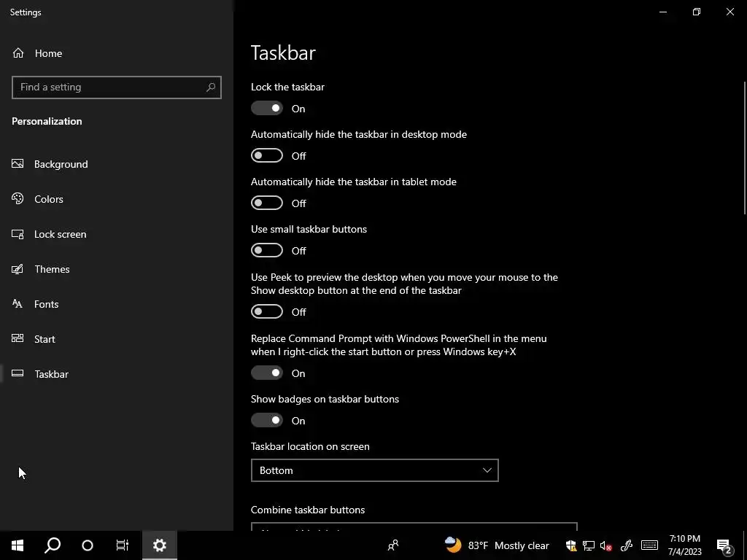This screenshot has width=747, height=560.
Task: Open the Windows Start button on taskbar
Action: pos(18,545)
